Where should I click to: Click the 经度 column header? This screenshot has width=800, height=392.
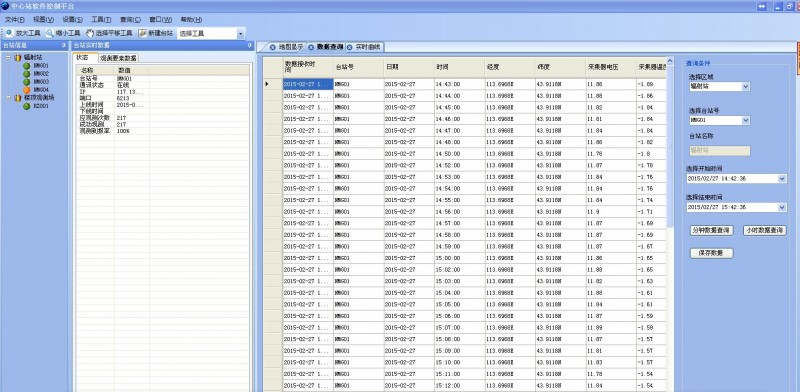[510, 67]
